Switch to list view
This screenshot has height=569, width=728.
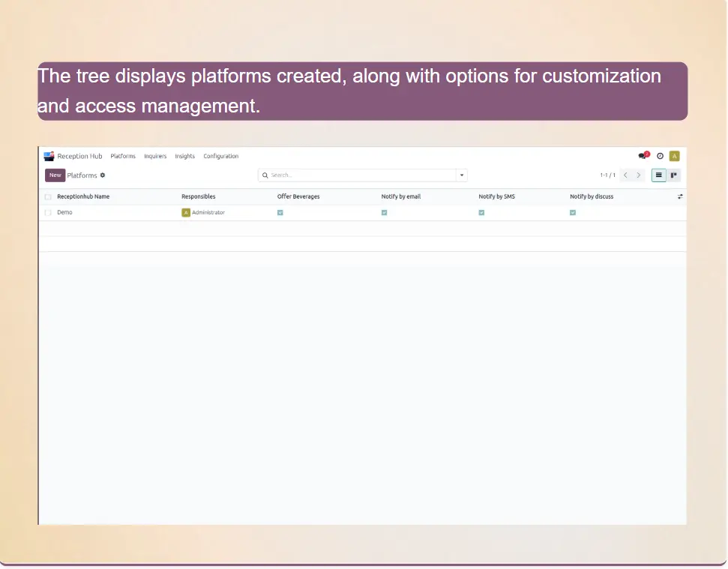658,175
